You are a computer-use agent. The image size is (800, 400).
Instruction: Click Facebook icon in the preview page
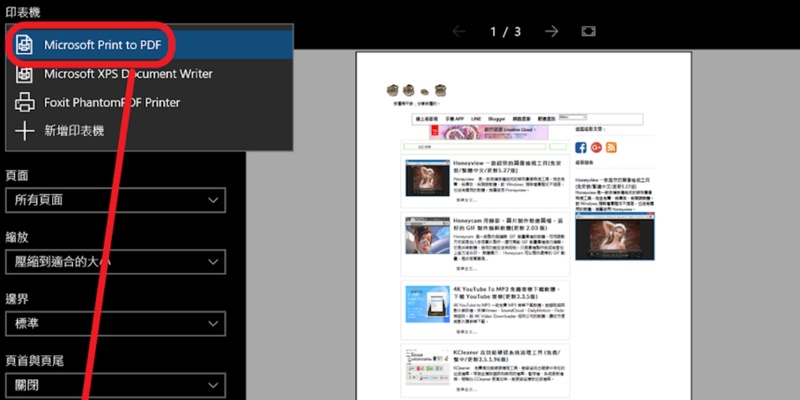coord(581,147)
